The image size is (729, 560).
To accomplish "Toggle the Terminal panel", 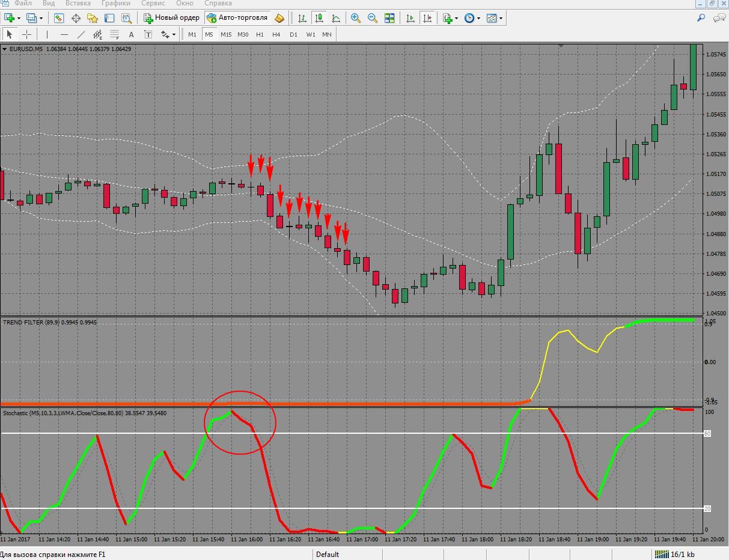I will [109, 18].
